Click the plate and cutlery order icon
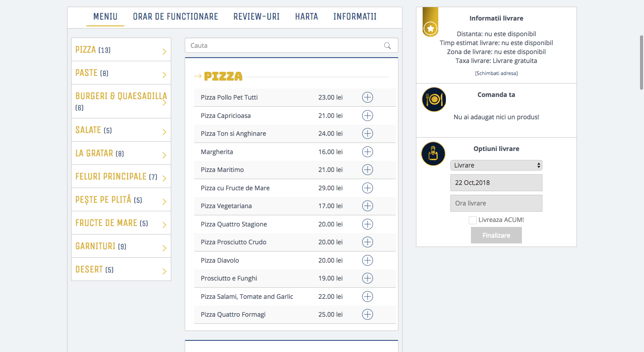Image resolution: width=644 pixels, height=352 pixels. [434, 99]
